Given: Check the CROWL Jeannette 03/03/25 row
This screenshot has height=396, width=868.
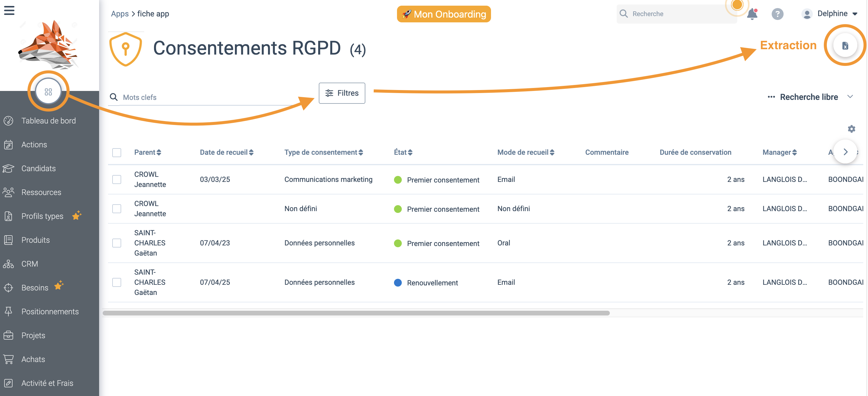Looking at the screenshot, I should point(117,180).
